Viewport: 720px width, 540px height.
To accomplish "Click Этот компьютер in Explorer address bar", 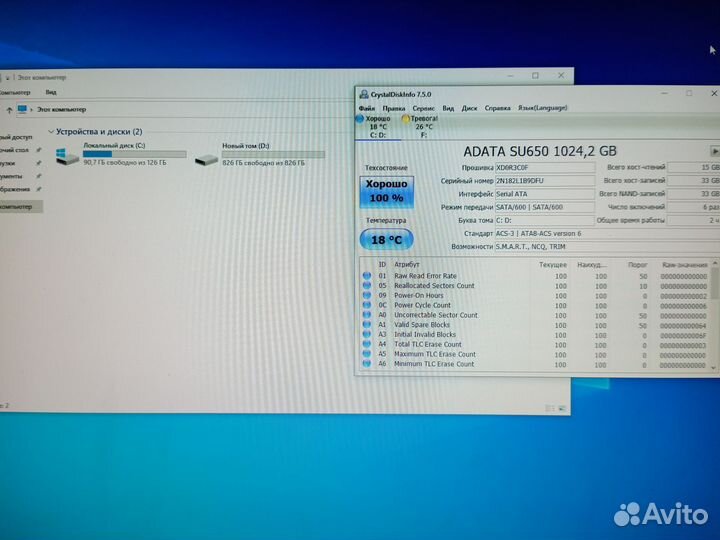I will [x=62, y=110].
